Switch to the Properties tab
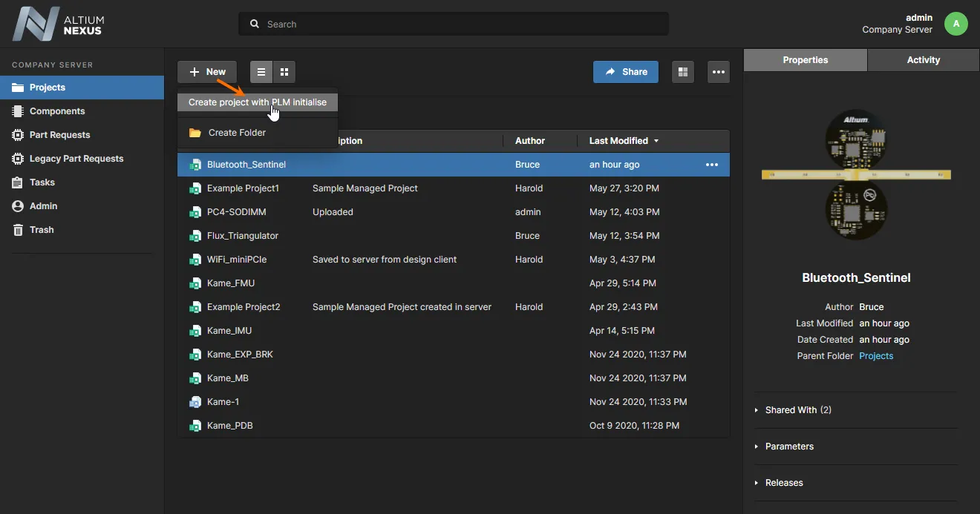The image size is (980, 514). (806, 60)
